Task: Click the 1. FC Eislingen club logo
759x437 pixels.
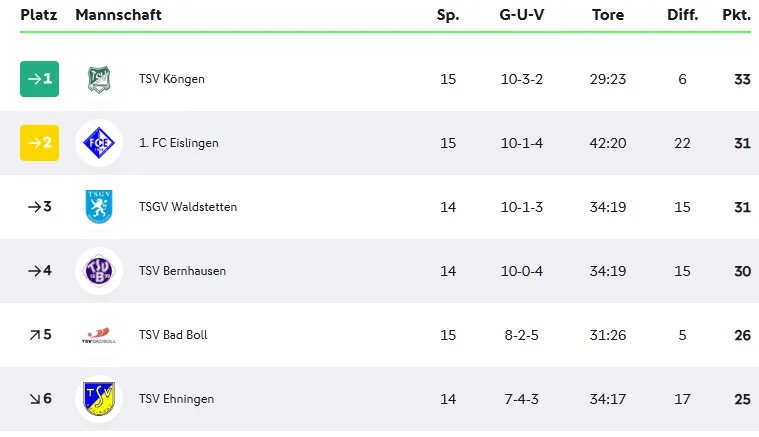Action: point(99,143)
